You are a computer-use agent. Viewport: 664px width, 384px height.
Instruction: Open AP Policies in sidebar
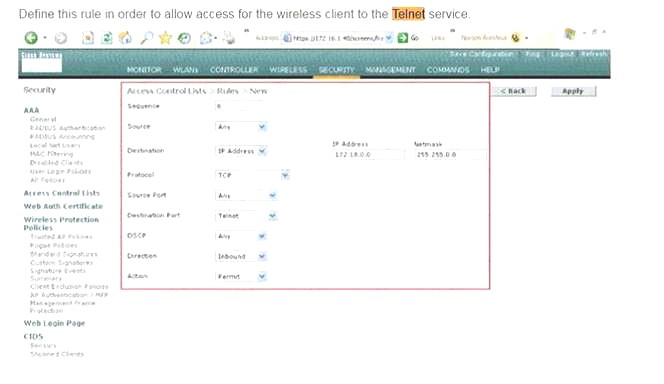47,180
